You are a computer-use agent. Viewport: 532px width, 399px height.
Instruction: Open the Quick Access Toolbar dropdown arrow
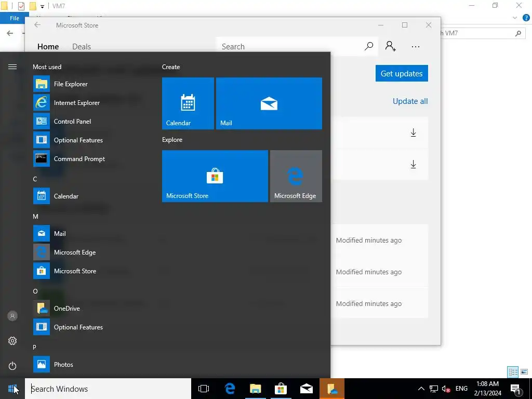42,6
